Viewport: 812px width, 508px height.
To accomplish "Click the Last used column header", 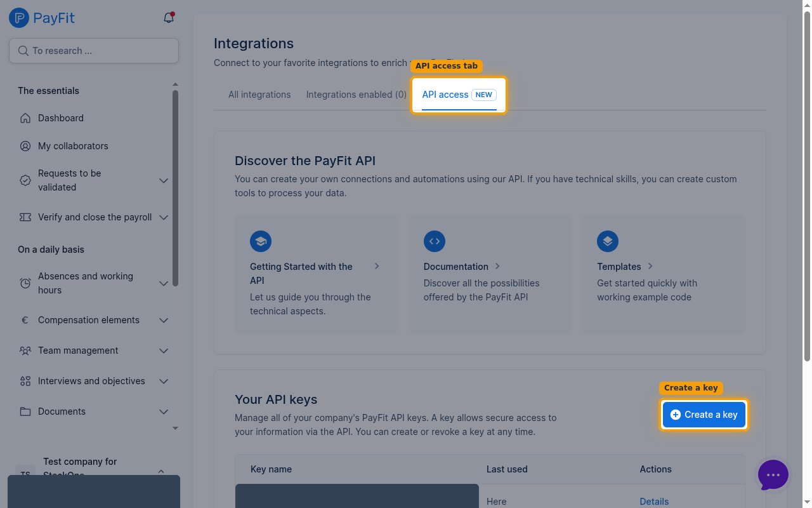I will click(x=507, y=469).
